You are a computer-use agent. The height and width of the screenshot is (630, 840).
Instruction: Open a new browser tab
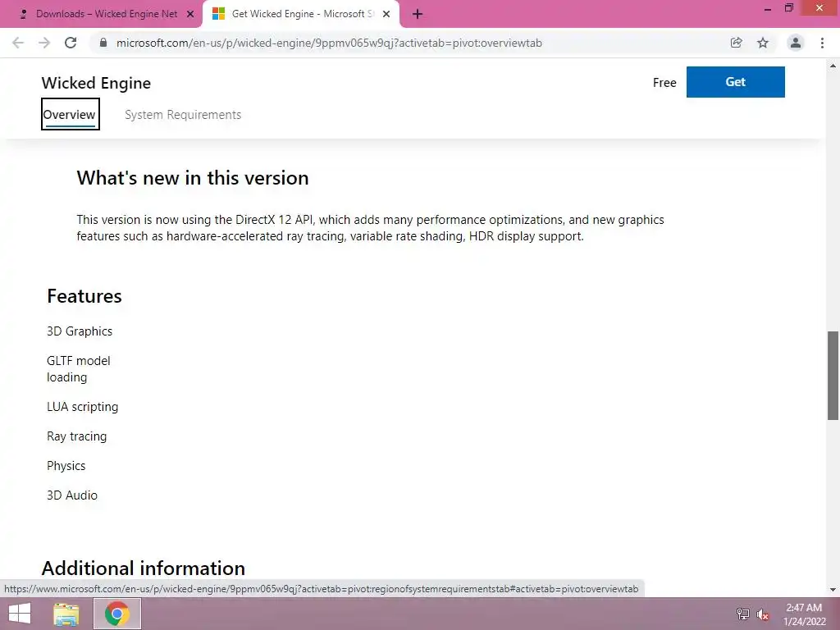[x=418, y=14]
